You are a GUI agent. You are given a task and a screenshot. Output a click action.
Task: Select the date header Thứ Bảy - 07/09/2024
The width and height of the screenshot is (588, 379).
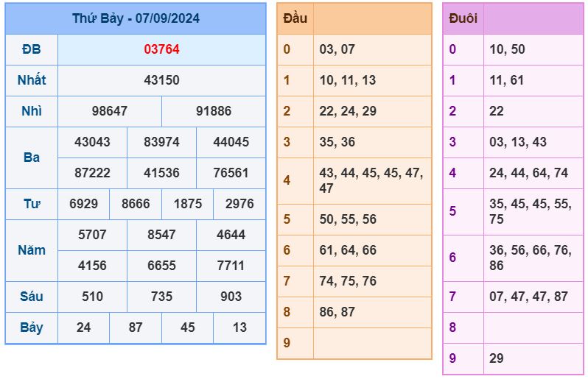click(x=136, y=18)
